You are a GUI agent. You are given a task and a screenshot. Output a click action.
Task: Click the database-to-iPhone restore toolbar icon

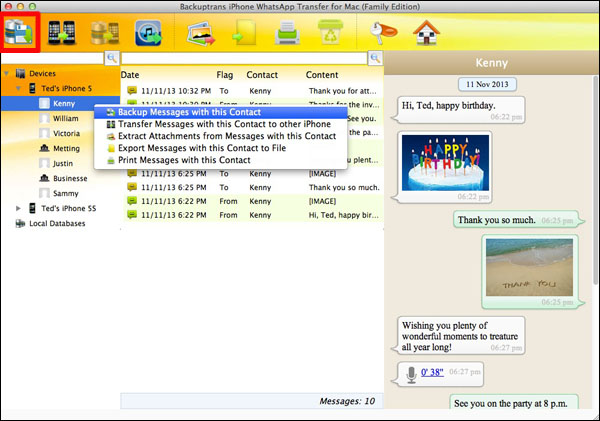tap(105, 33)
